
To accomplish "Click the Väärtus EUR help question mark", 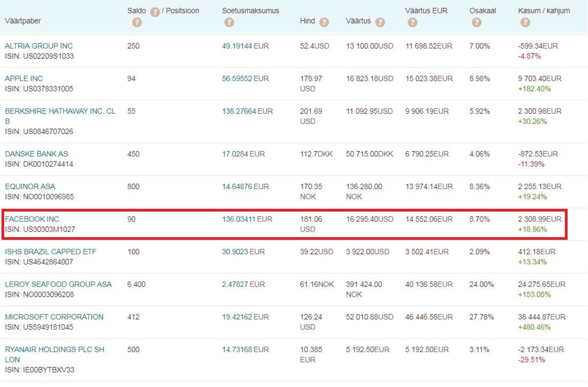I will click(413, 22).
